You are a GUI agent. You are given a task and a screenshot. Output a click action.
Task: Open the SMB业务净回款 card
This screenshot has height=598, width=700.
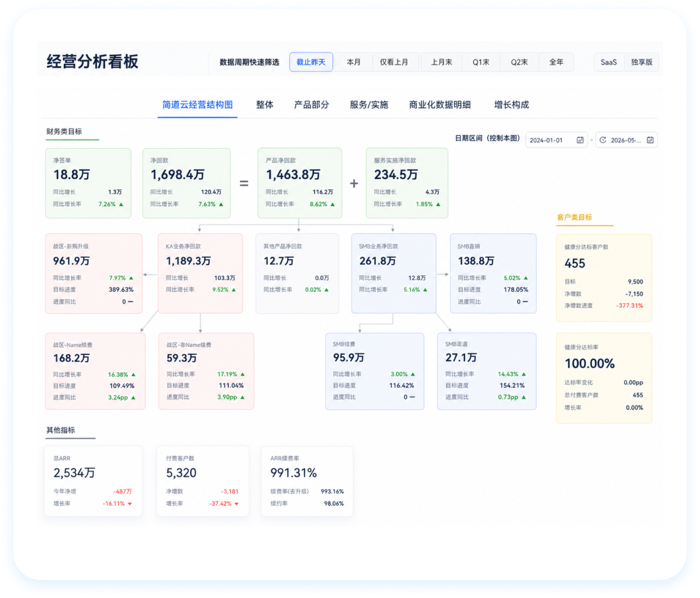394,274
